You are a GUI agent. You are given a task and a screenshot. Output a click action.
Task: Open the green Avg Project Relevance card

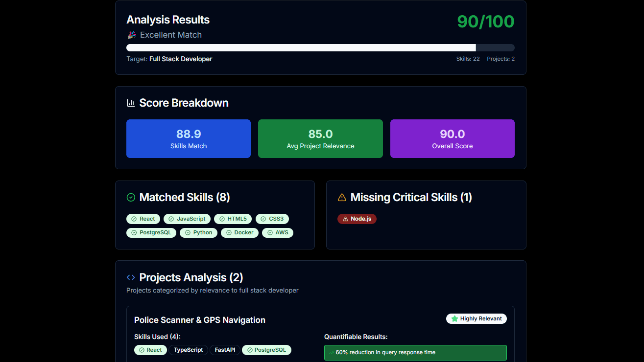[320, 138]
